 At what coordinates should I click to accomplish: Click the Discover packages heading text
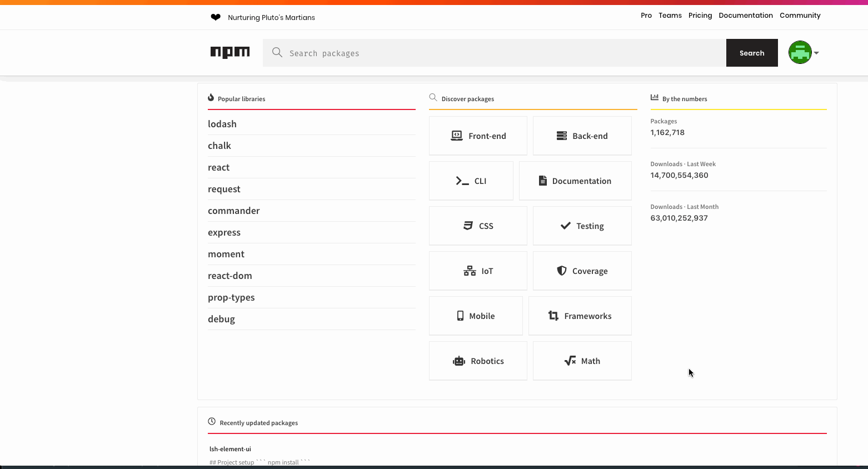pyautogui.click(x=467, y=99)
